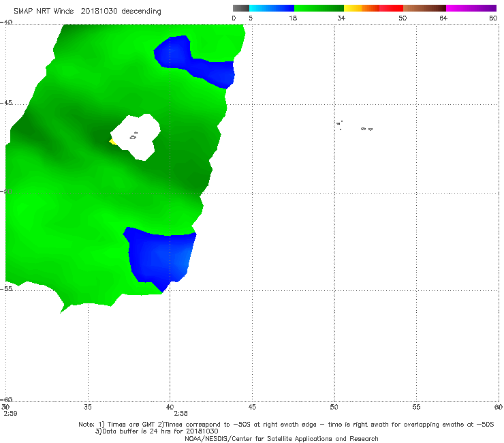The height and width of the screenshot is (443, 504).
Task: Click the '35' longitude label on bottom axis
Action: 87,407
